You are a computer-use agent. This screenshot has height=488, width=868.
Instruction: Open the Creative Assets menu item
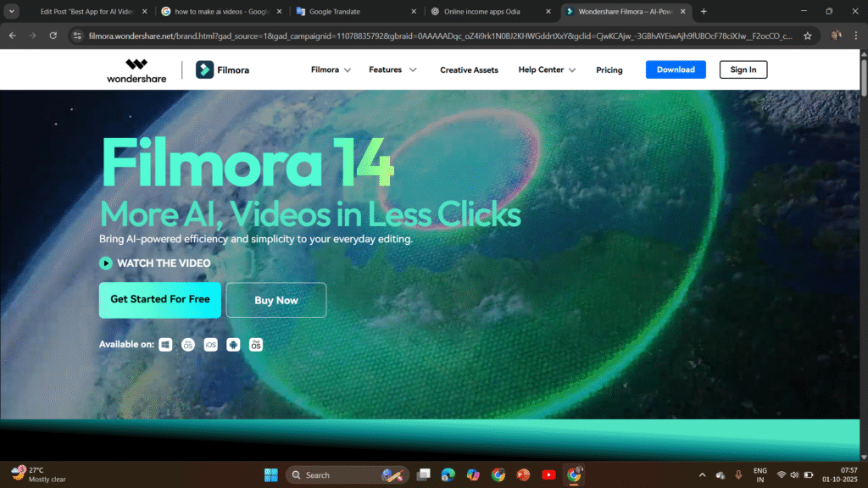point(469,69)
